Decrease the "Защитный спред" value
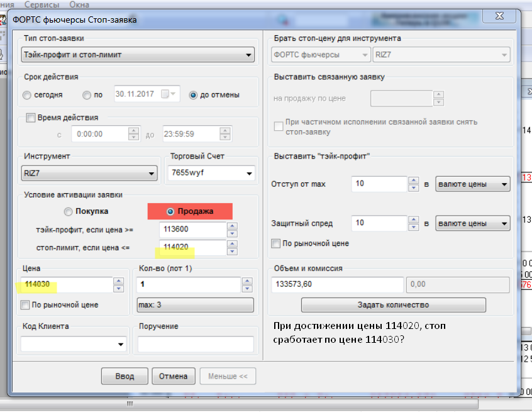 pyautogui.click(x=413, y=227)
